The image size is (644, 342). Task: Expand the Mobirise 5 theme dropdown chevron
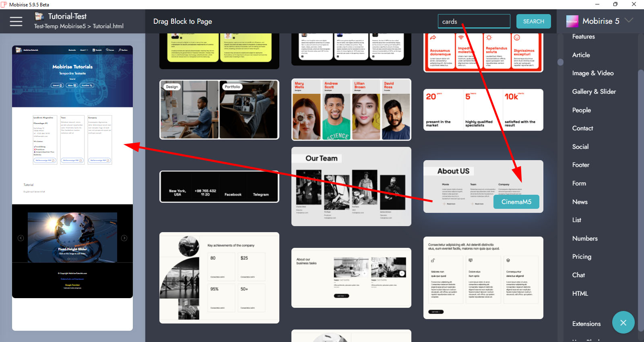629,20
